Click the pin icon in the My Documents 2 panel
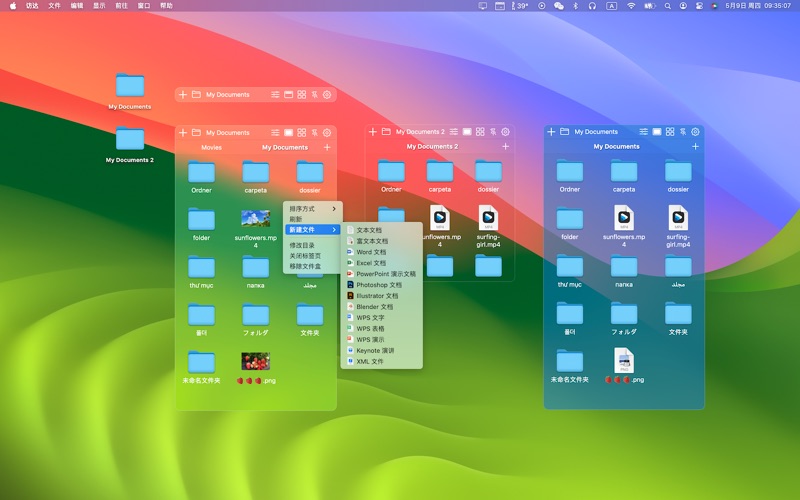 (x=493, y=132)
